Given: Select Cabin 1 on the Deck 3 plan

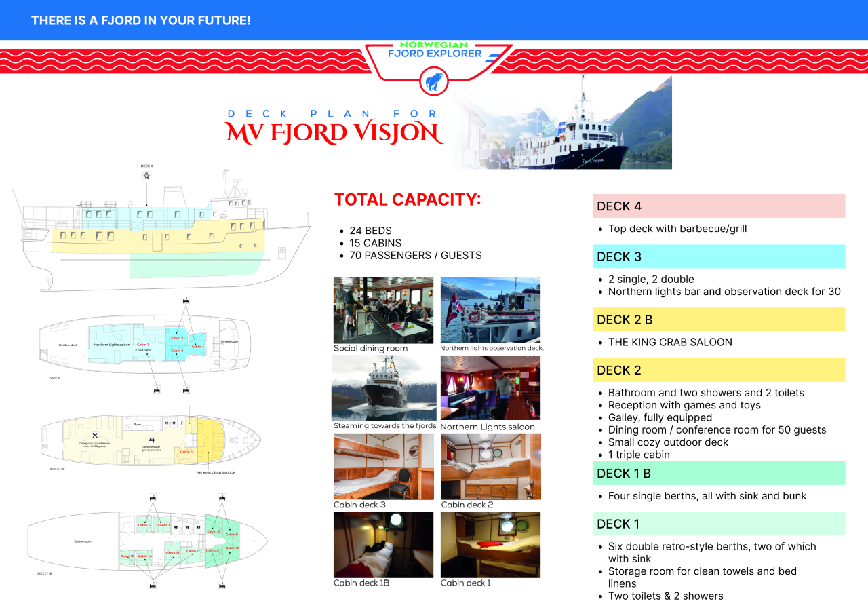Looking at the screenshot, I should [143, 345].
